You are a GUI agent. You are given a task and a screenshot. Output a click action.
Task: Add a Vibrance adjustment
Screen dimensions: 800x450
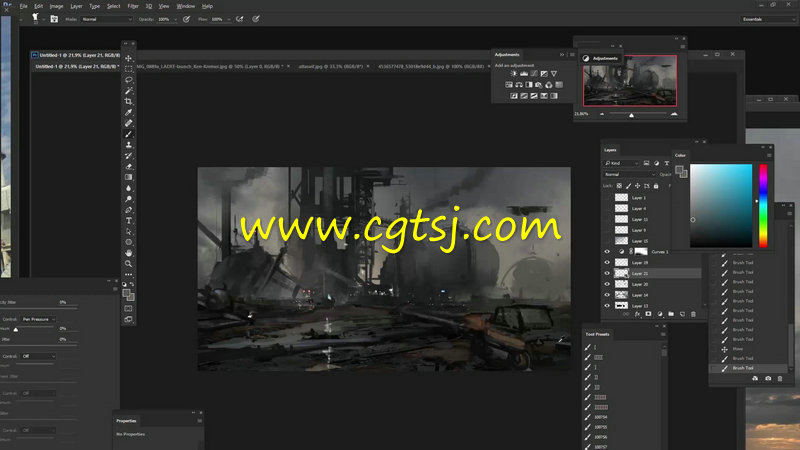point(554,74)
